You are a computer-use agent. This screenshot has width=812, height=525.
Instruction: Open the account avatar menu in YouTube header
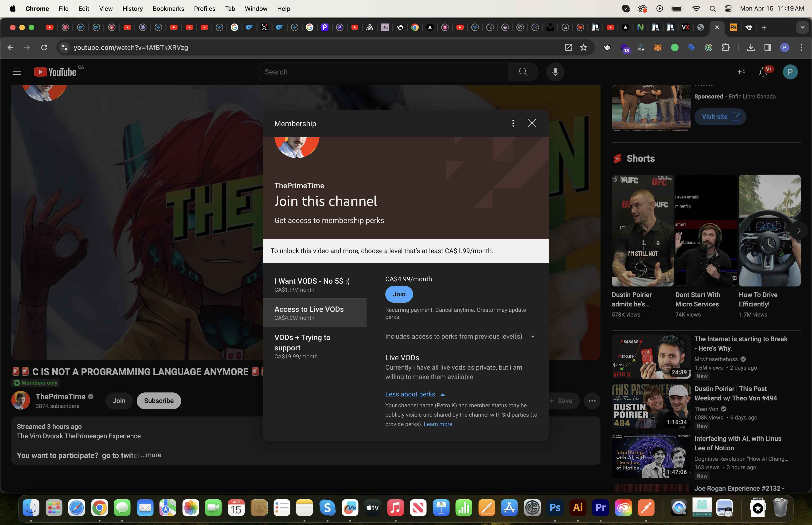[790, 72]
